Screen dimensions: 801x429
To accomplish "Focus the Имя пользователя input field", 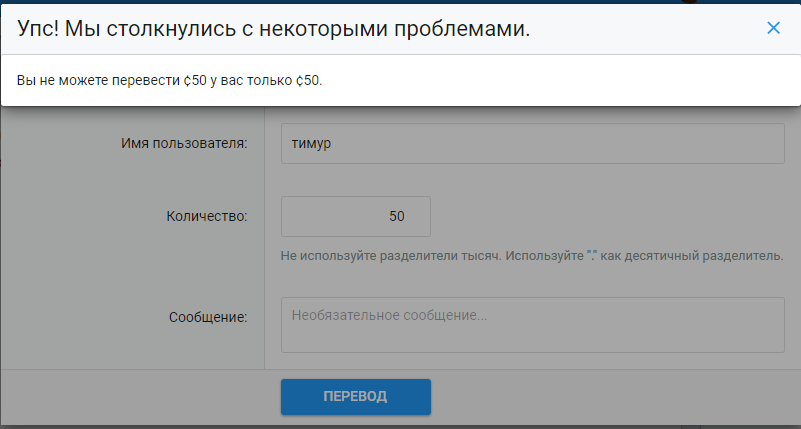I will (533, 144).
